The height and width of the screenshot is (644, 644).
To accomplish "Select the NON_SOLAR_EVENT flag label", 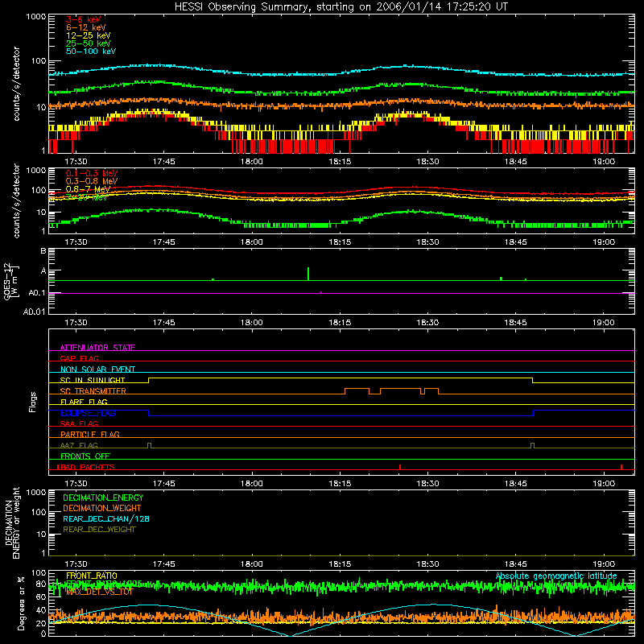I will point(97,369).
